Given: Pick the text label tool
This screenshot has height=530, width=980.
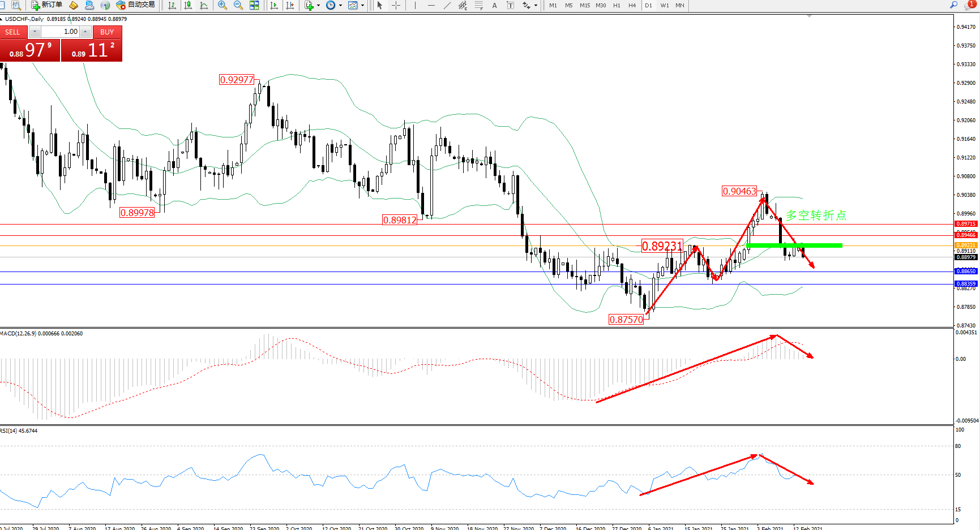Looking at the screenshot, I should pos(495,5).
